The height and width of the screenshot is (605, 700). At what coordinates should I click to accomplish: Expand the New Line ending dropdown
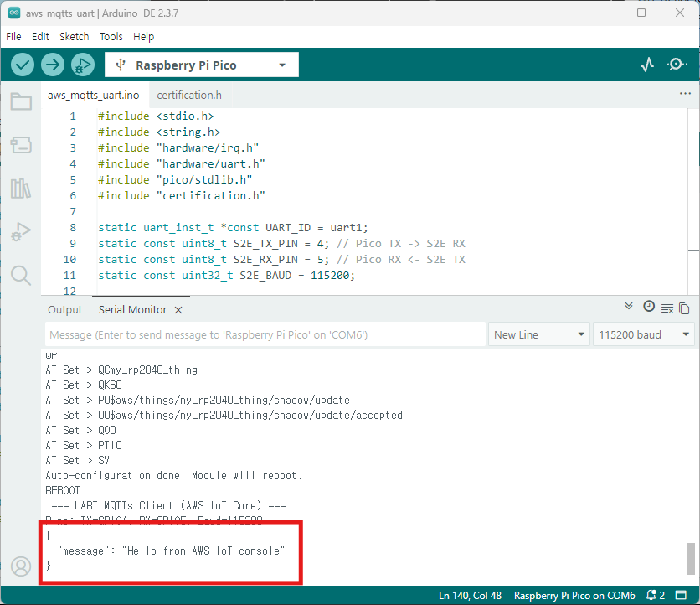click(538, 334)
